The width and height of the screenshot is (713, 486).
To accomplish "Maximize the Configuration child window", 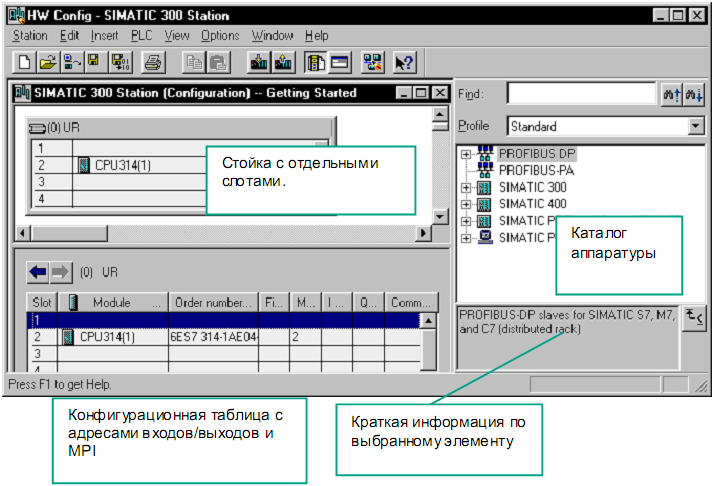I will (x=421, y=93).
